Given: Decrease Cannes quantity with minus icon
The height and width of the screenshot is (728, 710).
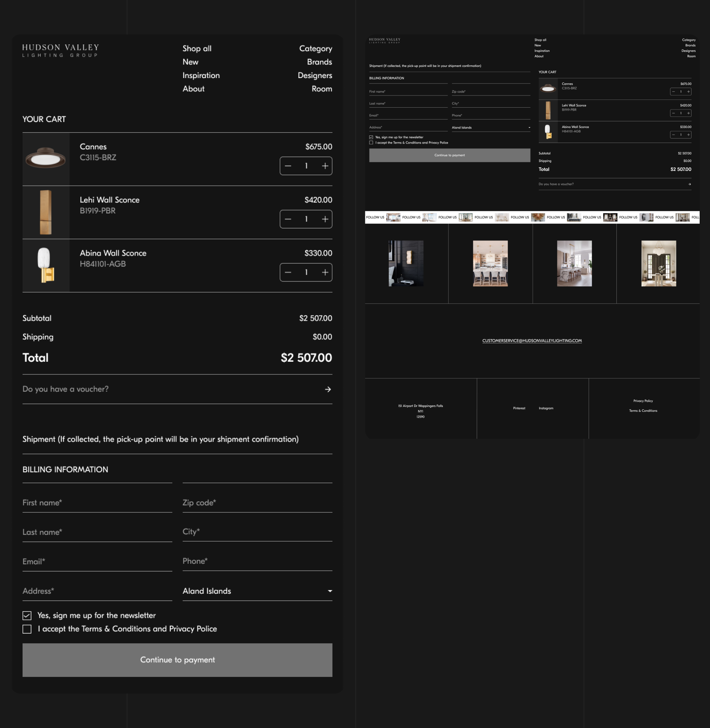Looking at the screenshot, I should coord(288,166).
